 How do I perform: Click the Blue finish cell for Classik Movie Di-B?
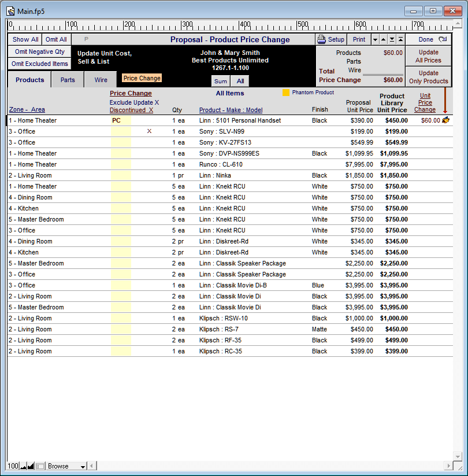(318, 285)
